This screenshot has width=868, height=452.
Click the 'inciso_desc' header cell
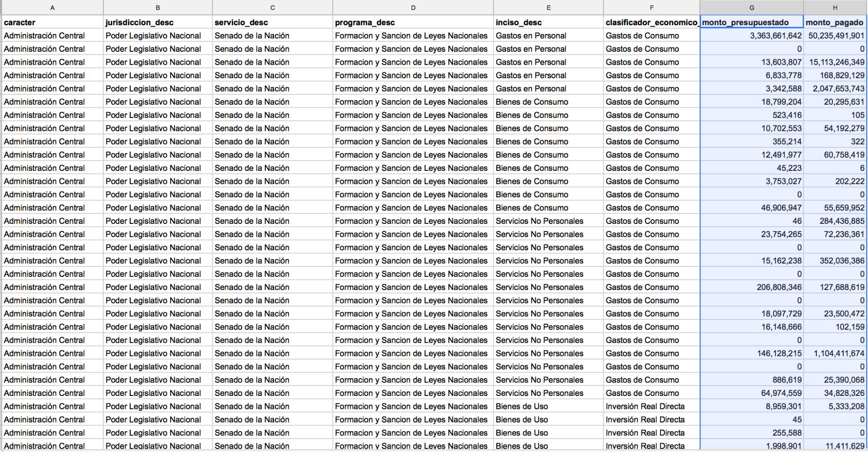coord(548,22)
